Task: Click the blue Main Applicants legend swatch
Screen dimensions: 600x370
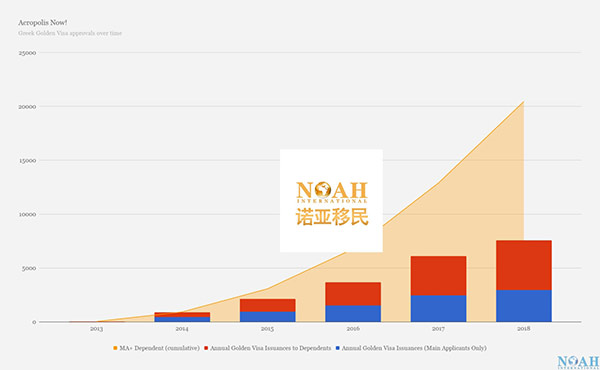Action: [338, 348]
